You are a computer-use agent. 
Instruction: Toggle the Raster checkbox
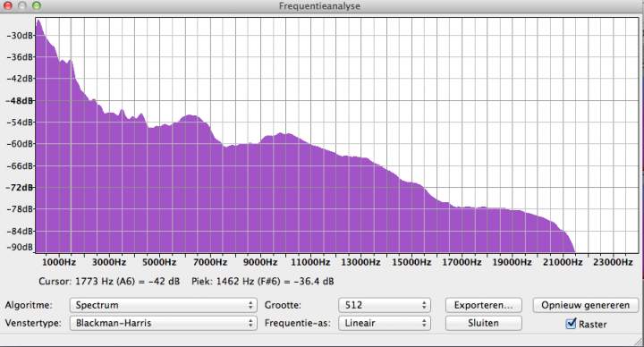571,324
